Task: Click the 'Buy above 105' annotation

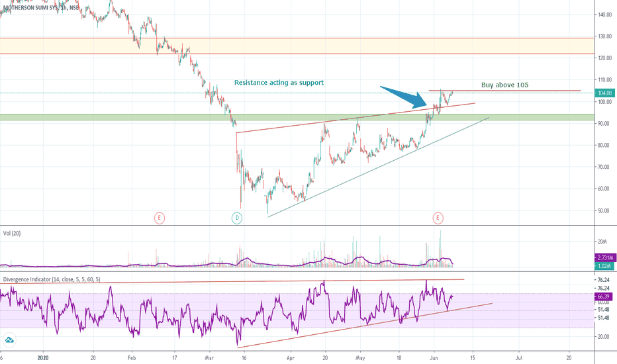Action: coord(505,85)
